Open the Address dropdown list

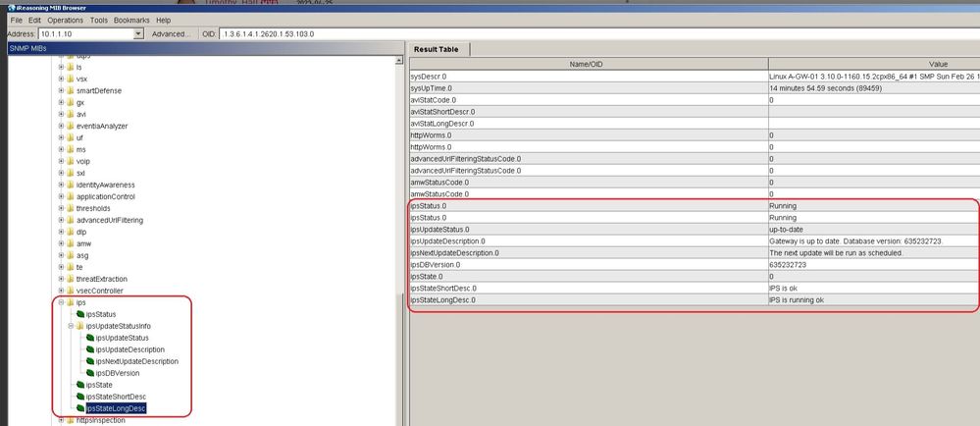click(x=138, y=33)
